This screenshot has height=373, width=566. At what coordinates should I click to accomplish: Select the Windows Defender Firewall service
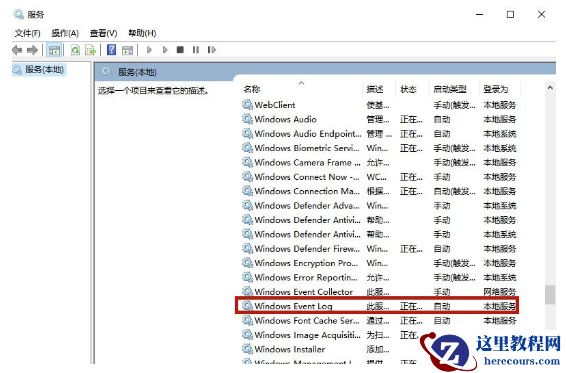tap(379, 249)
